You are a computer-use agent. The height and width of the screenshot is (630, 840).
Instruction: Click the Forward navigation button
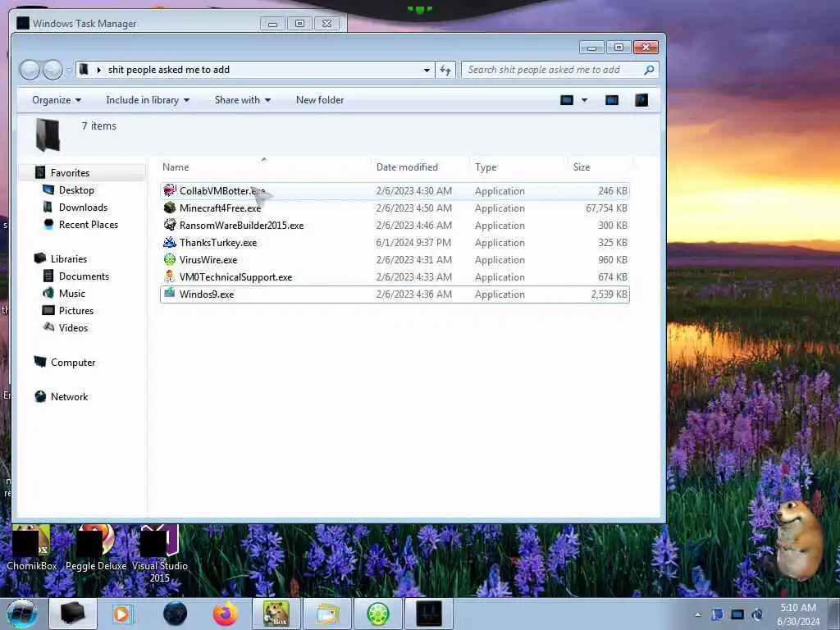[52, 70]
